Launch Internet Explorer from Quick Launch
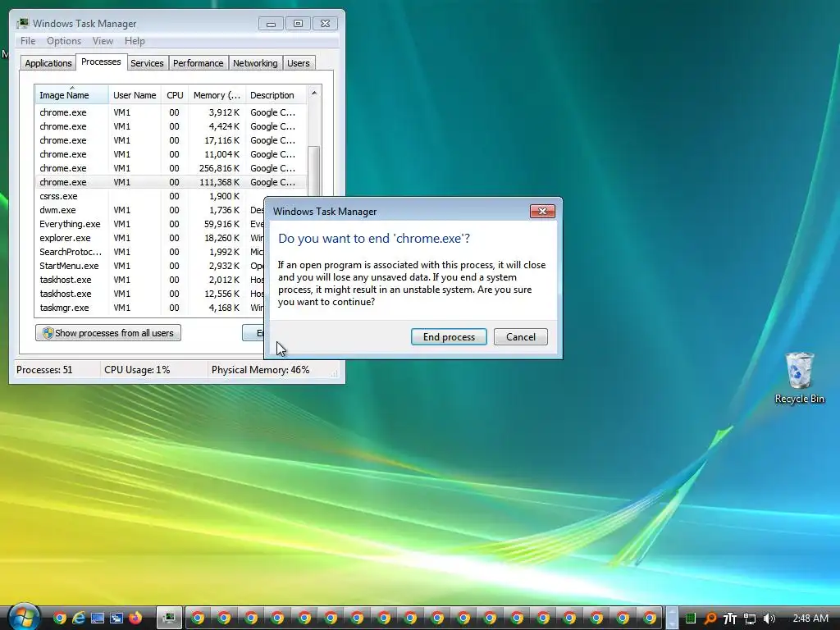The height and width of the screenshot is (630, 840). [x=79, y=619]
